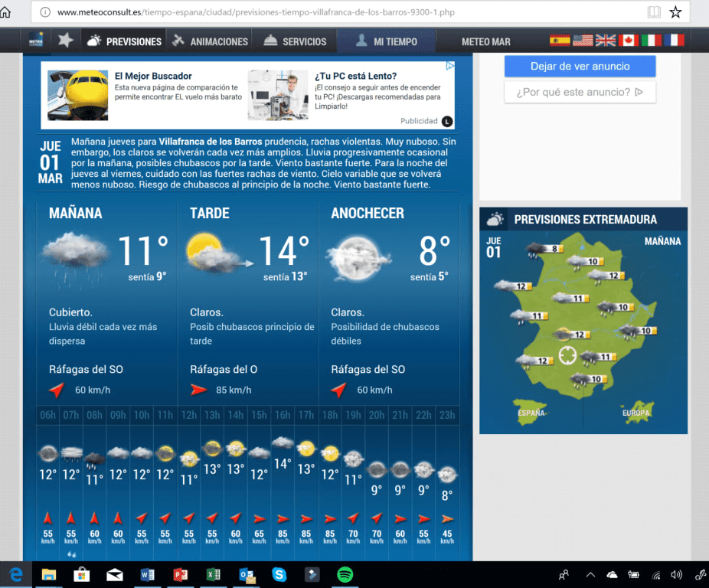Image resolution: width=709 pixels, height=588 pixels.
Task: Click the ESPAÑA mini map link
Action: click(x=531, y=413)
